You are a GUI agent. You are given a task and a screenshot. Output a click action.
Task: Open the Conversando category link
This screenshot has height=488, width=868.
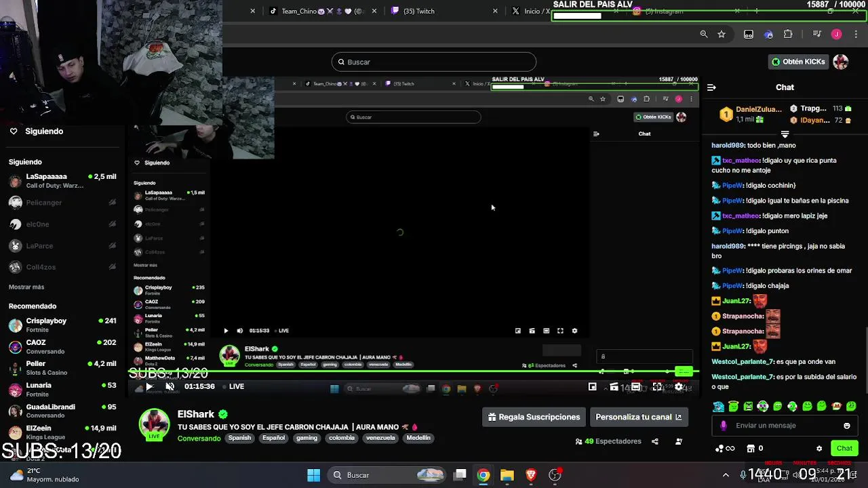199,439
